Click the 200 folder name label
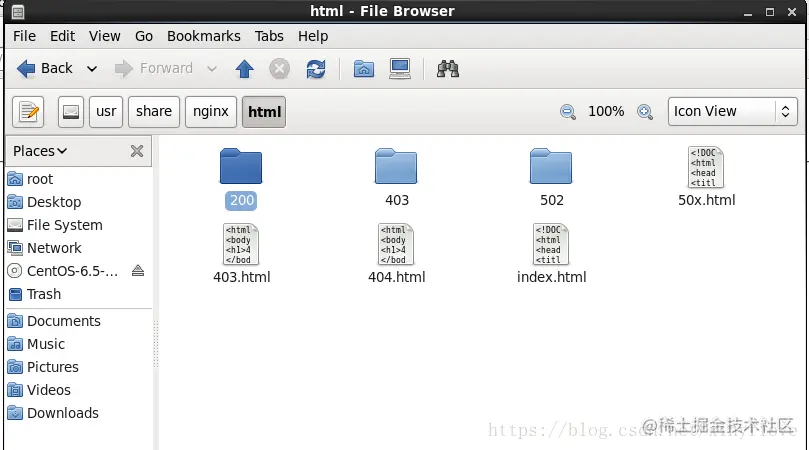Screen dimensions: 809x450 pyautogui.click(x=241, y=200)
